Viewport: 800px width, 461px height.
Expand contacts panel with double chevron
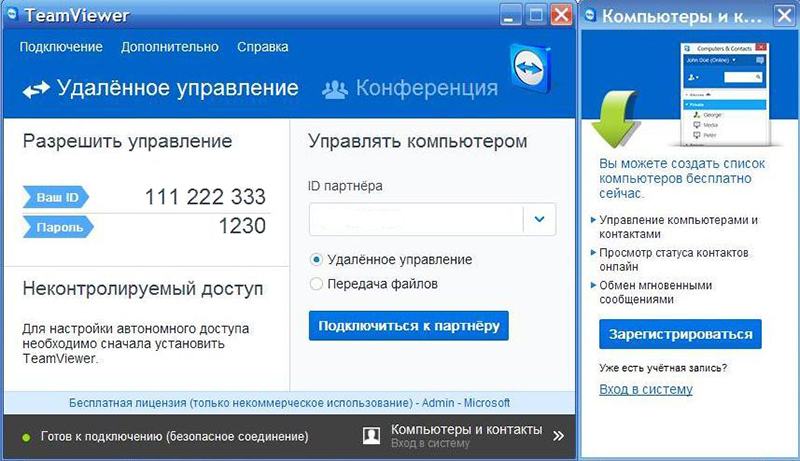tap(559, 436)
